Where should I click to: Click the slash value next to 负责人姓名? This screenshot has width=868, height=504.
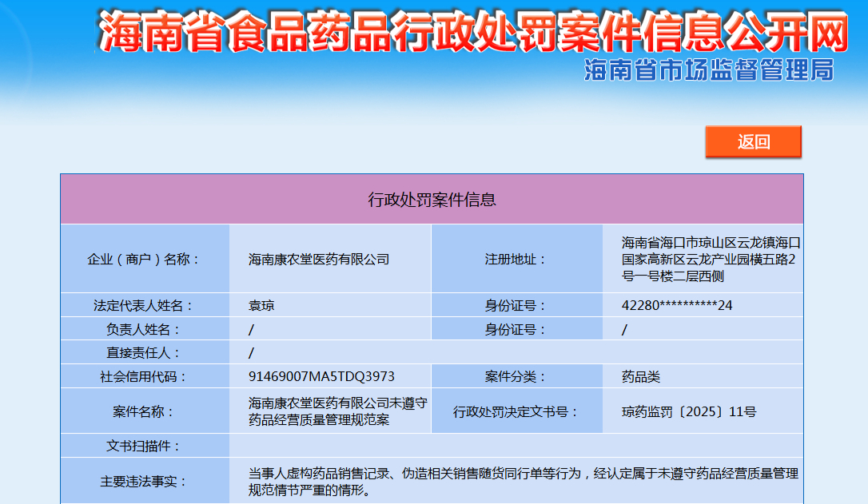[251, 330]
